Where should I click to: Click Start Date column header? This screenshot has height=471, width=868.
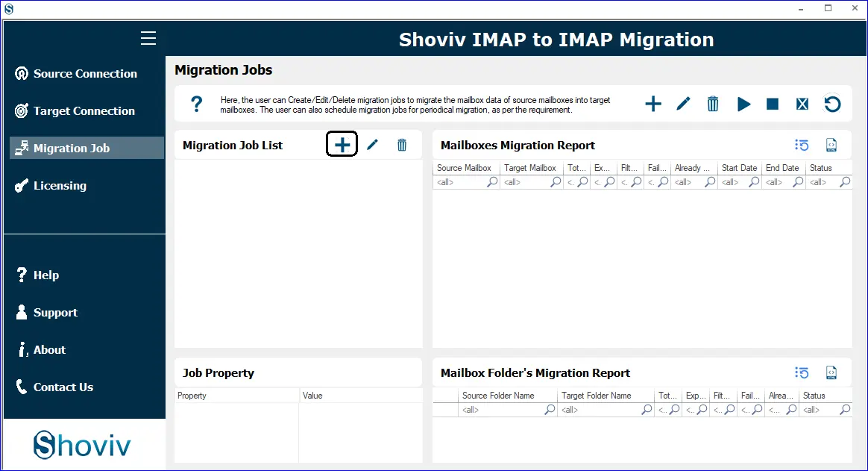(740, 168)
